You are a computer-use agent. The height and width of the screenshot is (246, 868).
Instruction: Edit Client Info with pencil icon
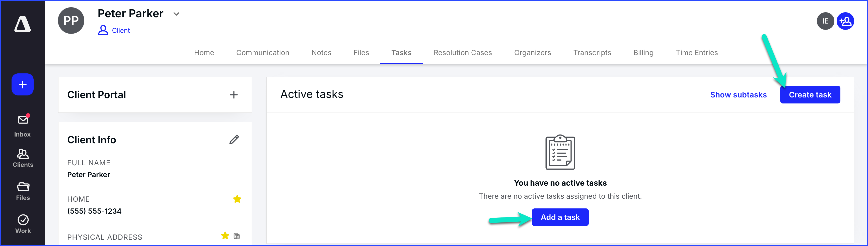point(234,140)
